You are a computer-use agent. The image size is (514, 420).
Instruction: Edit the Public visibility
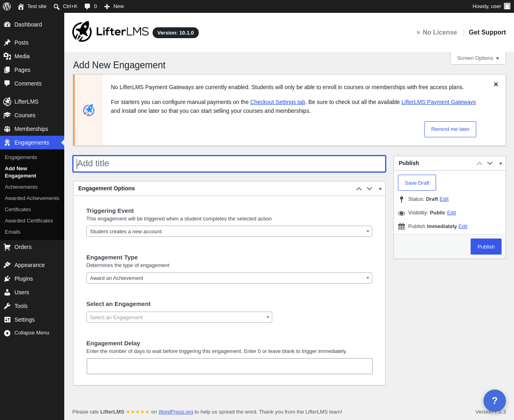451,213
